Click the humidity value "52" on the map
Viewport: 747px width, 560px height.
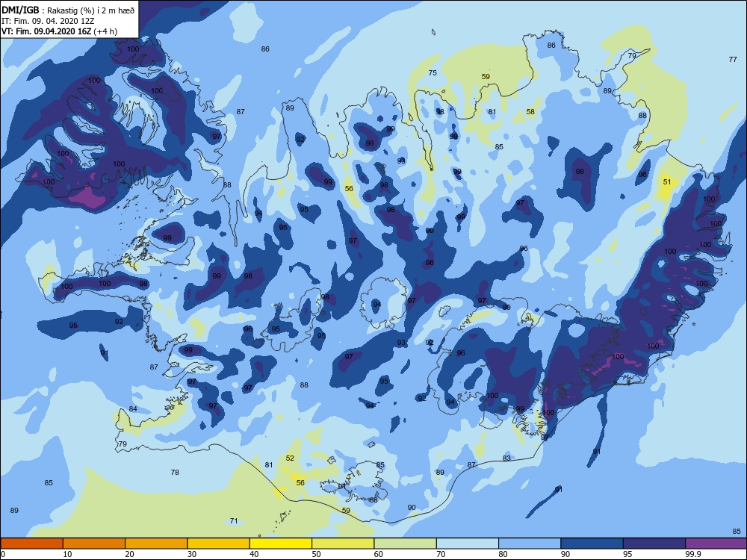click(290, 458)
